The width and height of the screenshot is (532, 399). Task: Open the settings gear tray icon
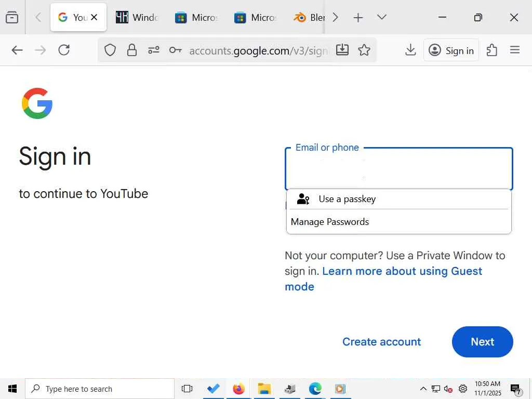pyautogui.click(x=463, y=389)
